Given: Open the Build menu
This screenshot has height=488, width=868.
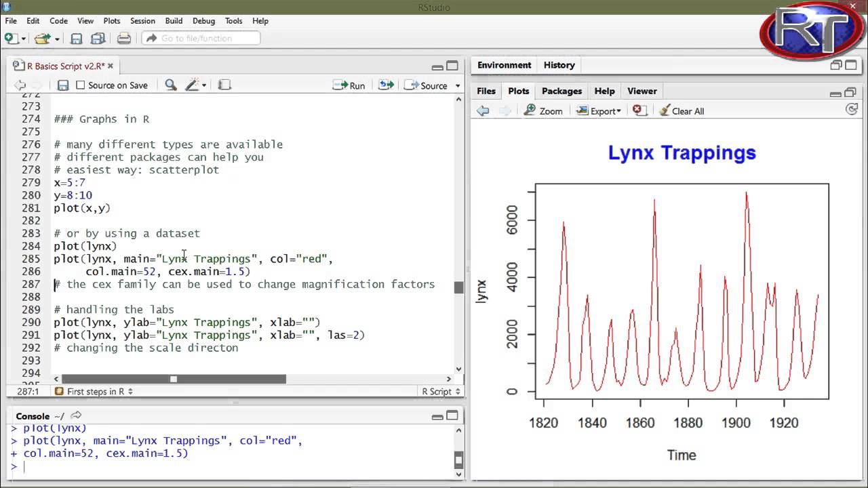Looking at the screenshot, I should 174,21.
